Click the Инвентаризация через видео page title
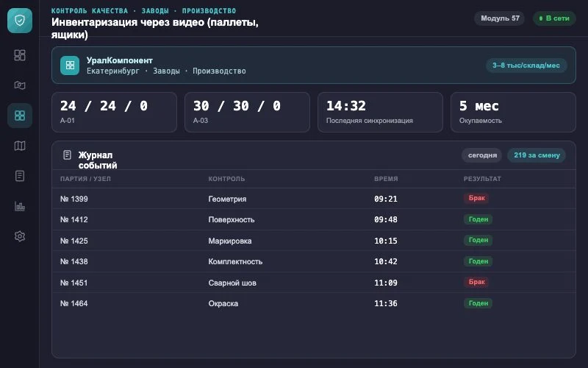 155,28
